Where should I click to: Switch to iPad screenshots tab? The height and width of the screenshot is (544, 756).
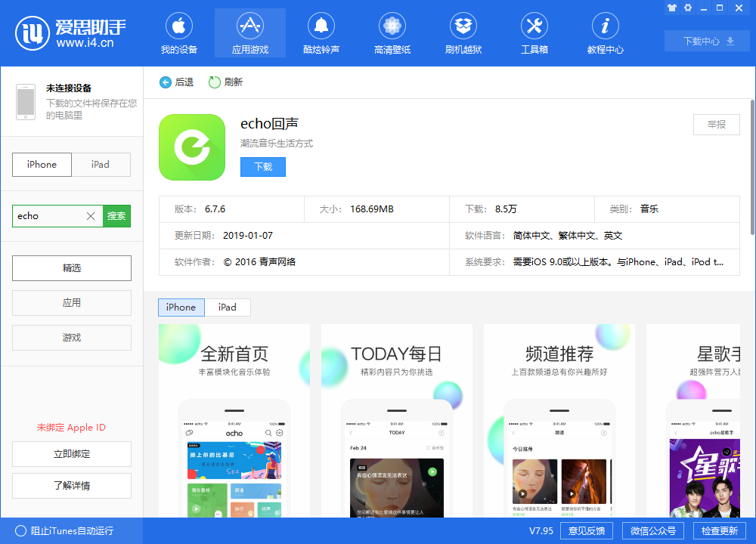[x=228, y=308]
